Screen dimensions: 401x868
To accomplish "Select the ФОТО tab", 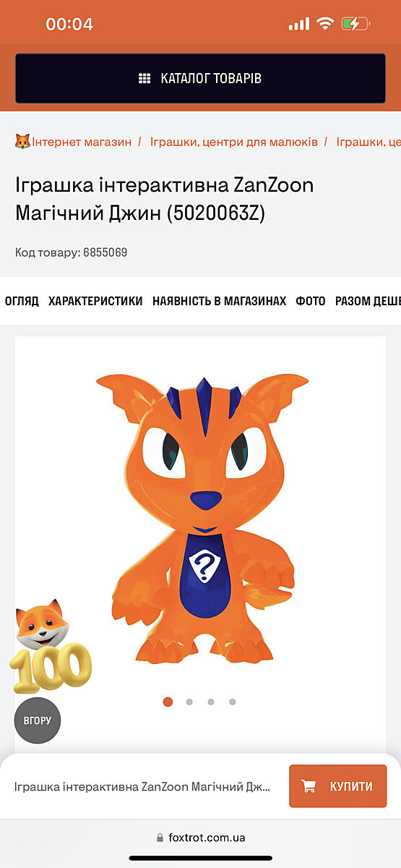I will [x=311, y=301].
